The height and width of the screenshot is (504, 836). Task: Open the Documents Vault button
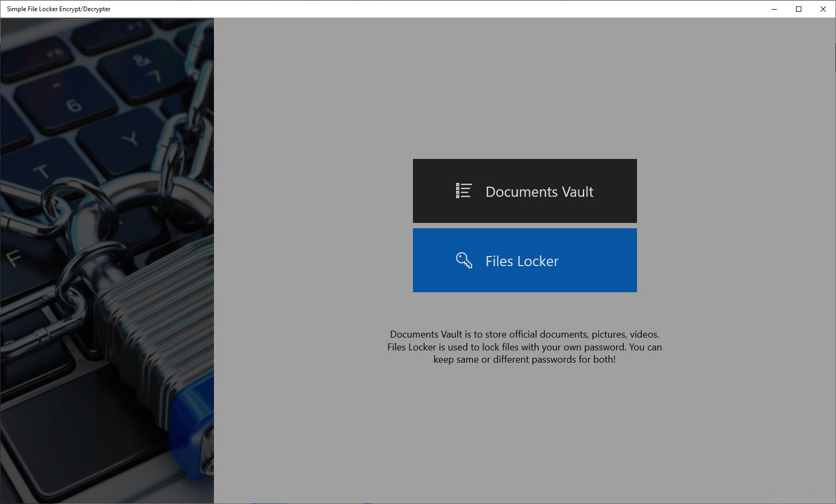524,191
